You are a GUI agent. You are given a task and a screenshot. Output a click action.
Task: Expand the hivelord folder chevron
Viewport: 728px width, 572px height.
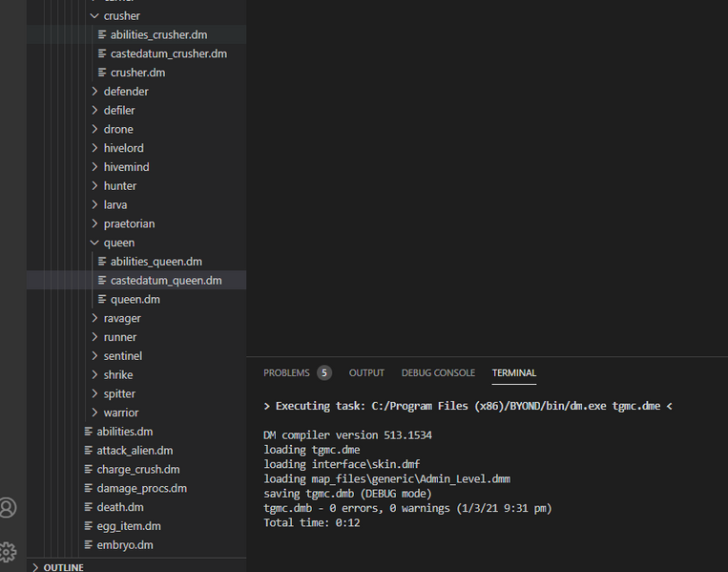click(x=94, y=148)
